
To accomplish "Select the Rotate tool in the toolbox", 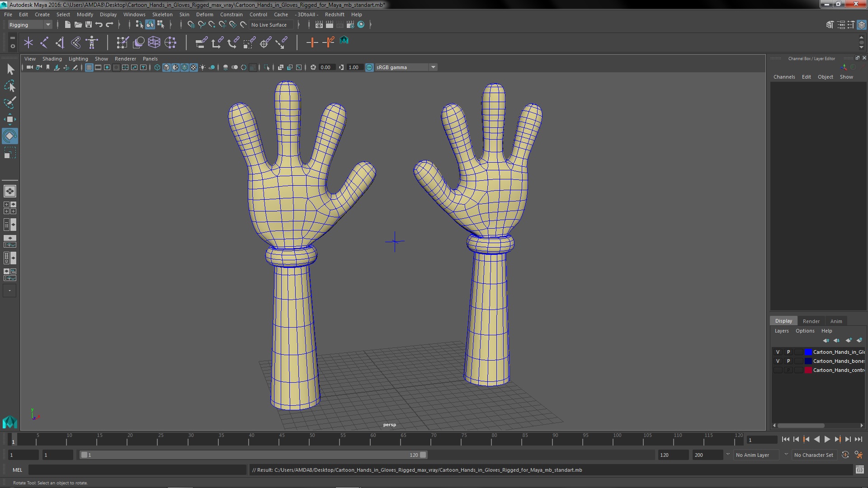I will point(9,136).
